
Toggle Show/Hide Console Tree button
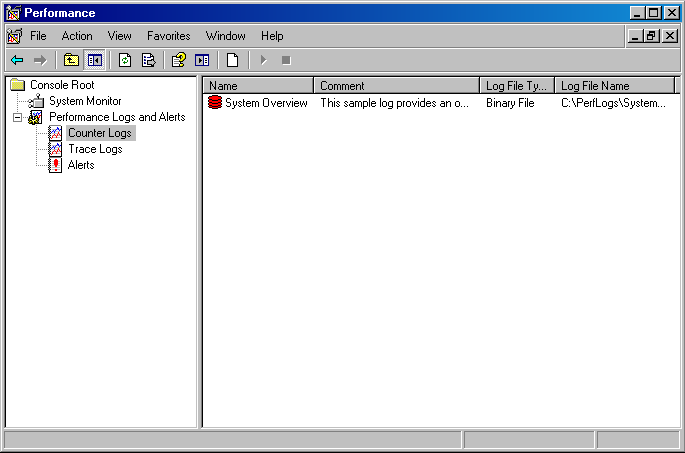[x=94, y=60]
